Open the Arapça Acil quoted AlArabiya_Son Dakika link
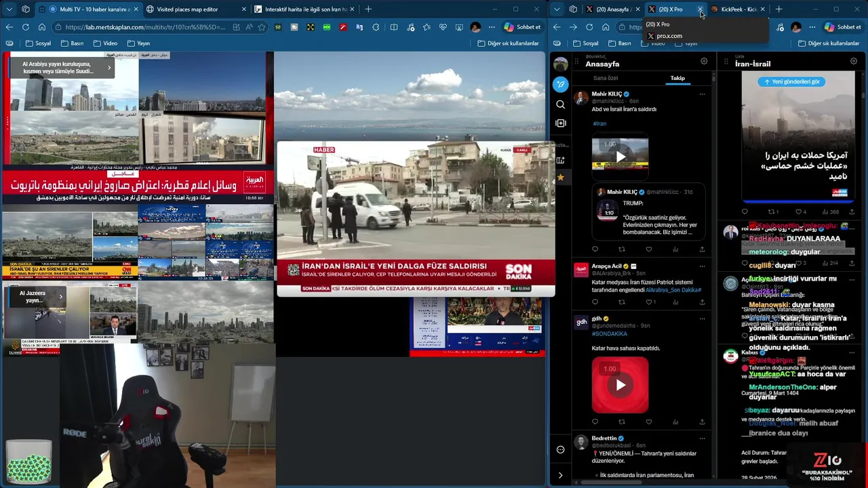The image size is (868, 488). pyautogui.click(x=673, y=290)
